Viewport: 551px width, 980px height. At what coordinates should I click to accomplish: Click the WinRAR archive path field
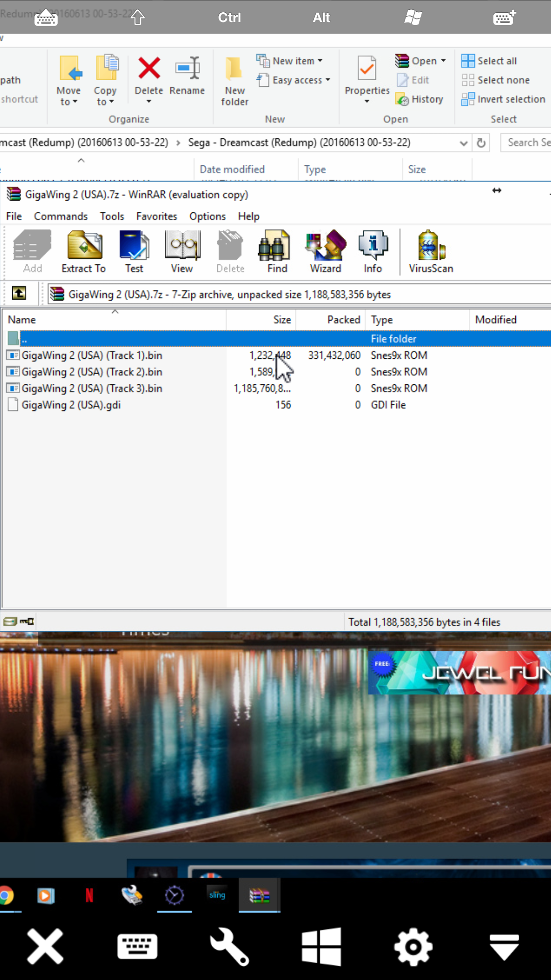tap(300, 295)
